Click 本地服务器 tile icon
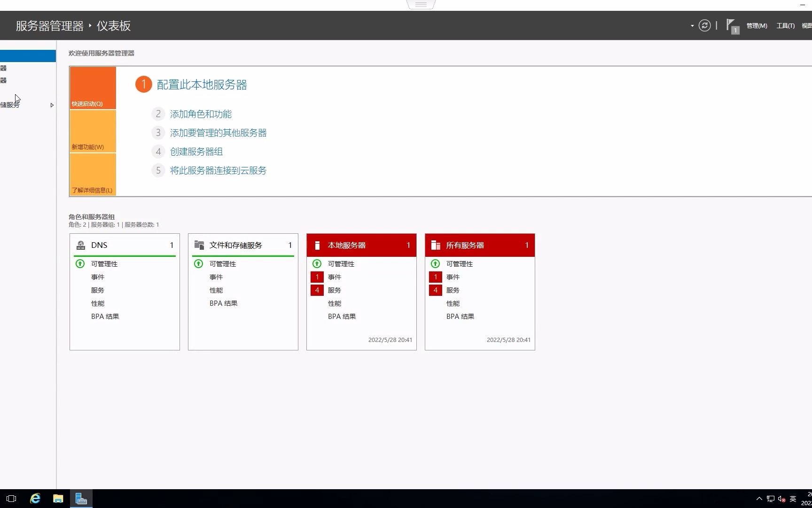Viewport: 812px width, 508px height. (x=317, y=245)
